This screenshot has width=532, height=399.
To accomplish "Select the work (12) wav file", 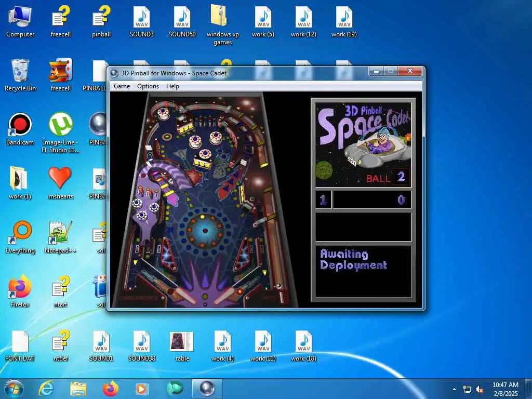I will click(303, 22).
